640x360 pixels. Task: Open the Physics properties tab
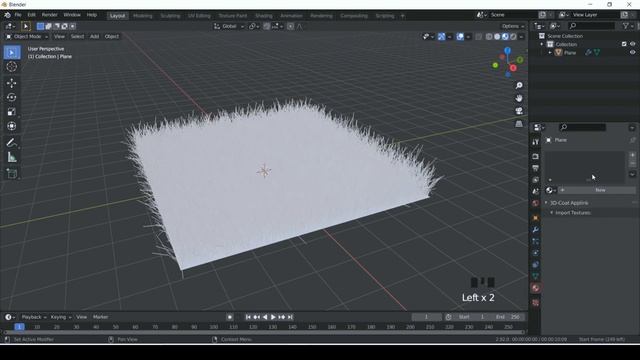[536, 253]
